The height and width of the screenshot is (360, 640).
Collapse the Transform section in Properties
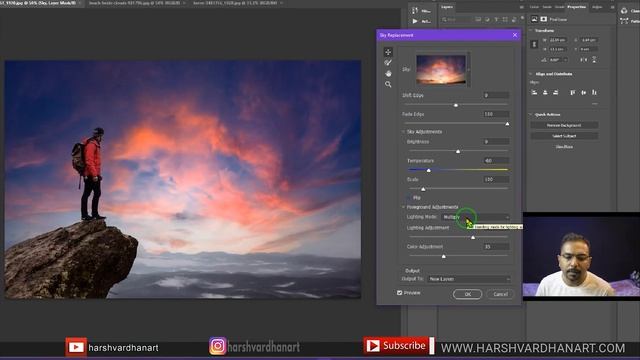click(x=531, y=31)
